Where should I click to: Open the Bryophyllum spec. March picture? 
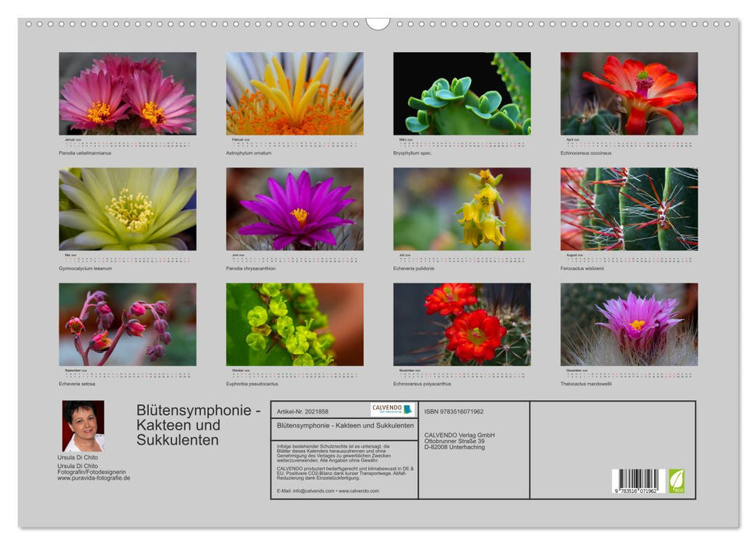tap(462, 93)
